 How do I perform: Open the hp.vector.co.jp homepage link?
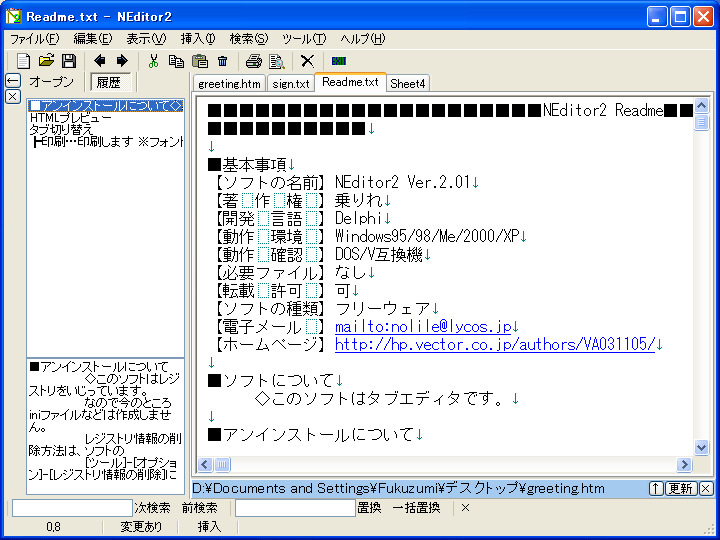(495, 344)
